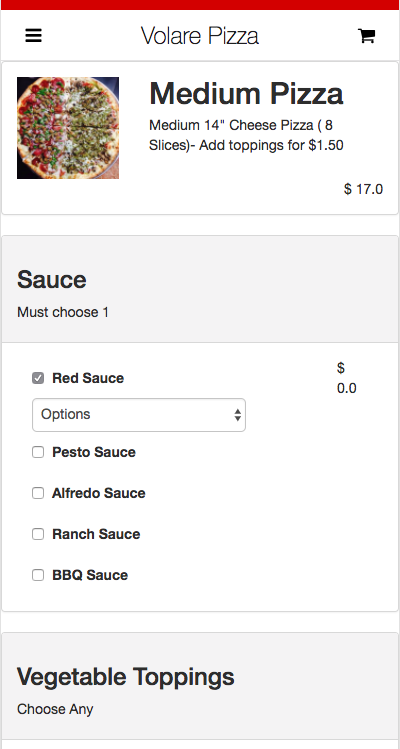
Task: Click the Medium Pizza heading
Action: click(246, 94)
